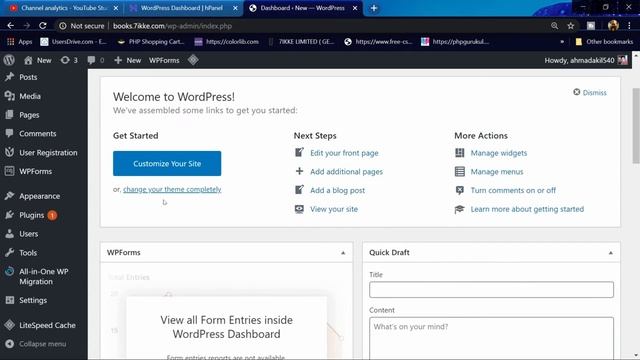This screenshot has width=640, height=360.
Task: Open the Apps bookmarks shortcut
Action: coord(20,42)
